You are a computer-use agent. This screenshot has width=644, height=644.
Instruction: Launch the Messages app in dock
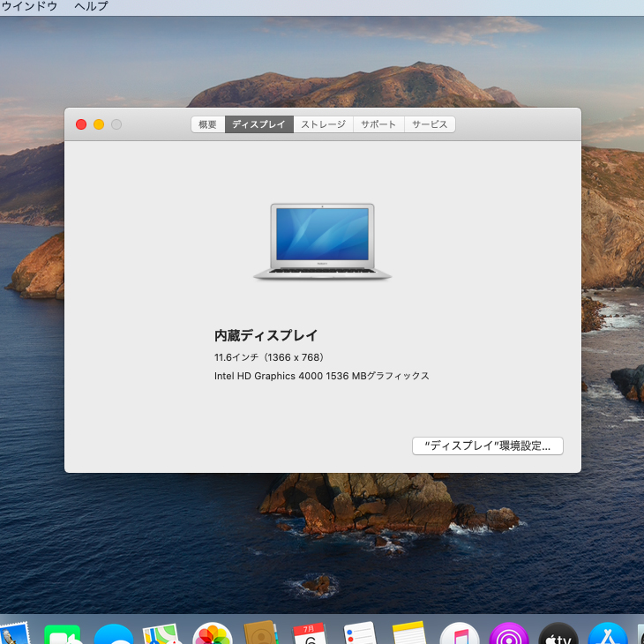114,635
